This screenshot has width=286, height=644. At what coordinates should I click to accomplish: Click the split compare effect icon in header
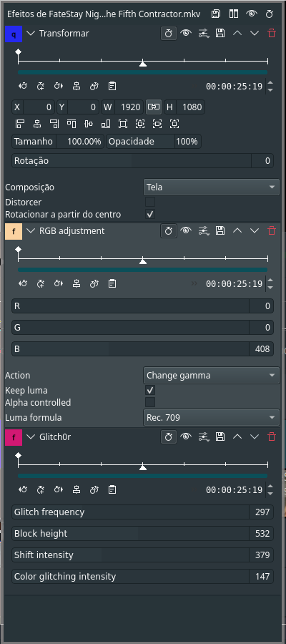point(234,14)
